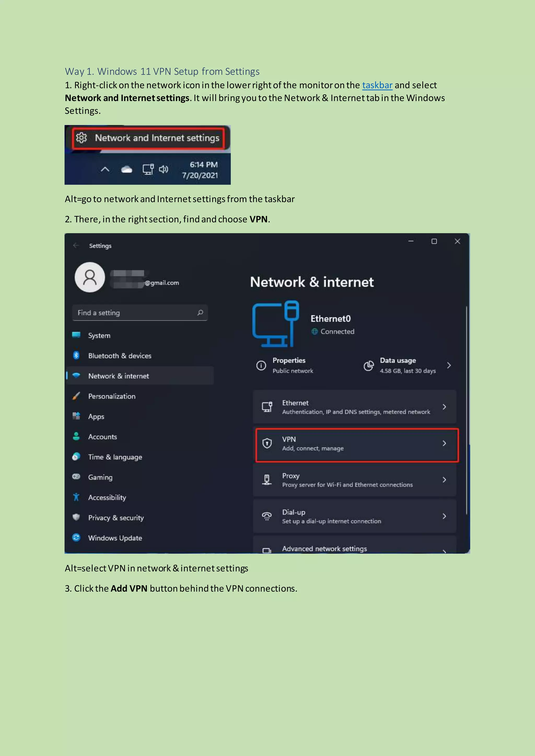Maximize the Settings window
Viewport: 535px width, 756px height.
pyautogui.click(x=434, y=241)
